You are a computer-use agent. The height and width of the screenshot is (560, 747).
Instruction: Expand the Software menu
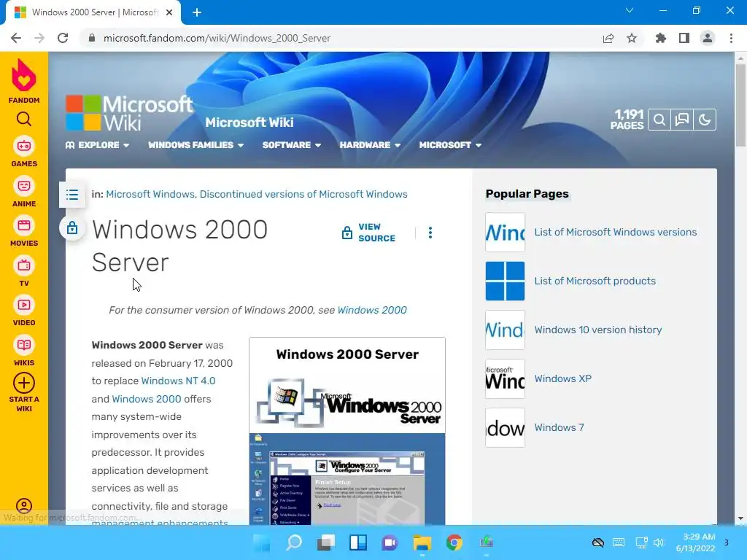[x=292, y=145]
